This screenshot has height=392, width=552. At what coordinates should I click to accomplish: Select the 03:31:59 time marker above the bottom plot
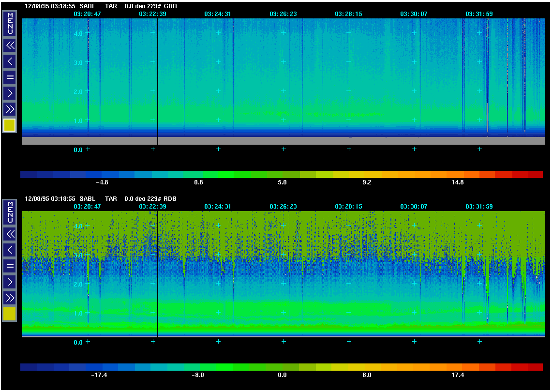(479, 207)
